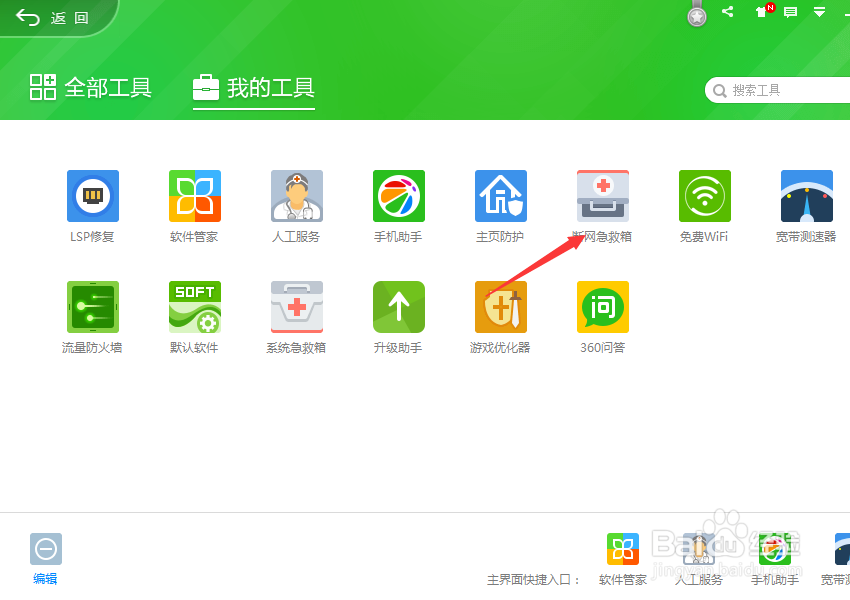This screenshot has height=600, width=850.
Task: Click the 编辑 minus icon
Action: [x=46, y=549]
